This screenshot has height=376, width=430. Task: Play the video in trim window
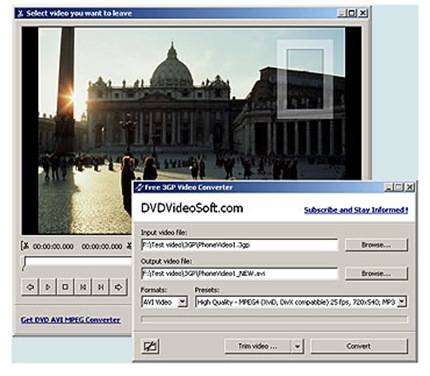point(48,287)
